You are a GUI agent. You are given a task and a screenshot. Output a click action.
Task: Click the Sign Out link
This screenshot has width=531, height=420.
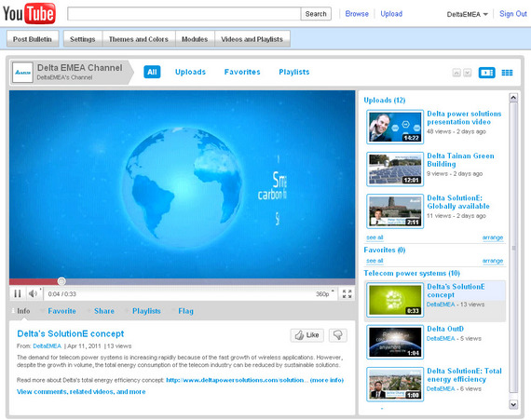click(513, 14)
